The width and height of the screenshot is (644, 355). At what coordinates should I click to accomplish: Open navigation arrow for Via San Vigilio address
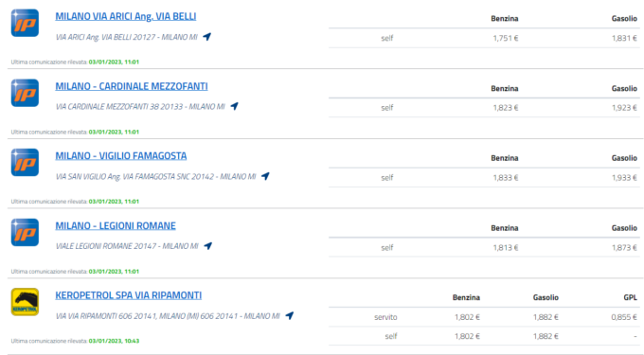pyautogui.click(x=265, y=176)
